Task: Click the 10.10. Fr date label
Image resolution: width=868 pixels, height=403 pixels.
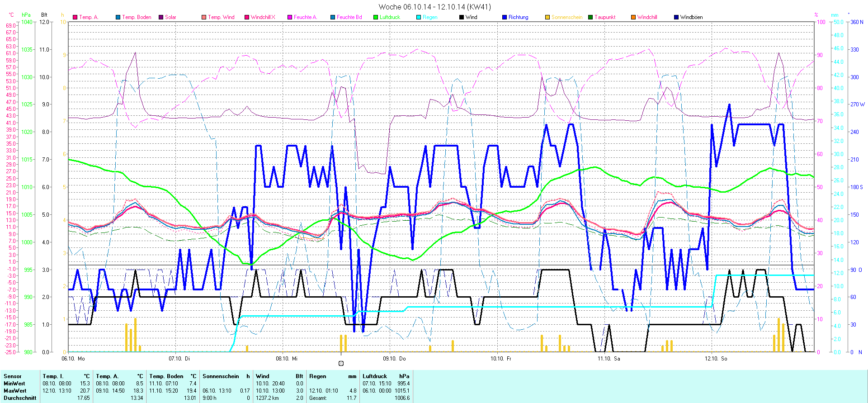Action: (x=501, y=359)
